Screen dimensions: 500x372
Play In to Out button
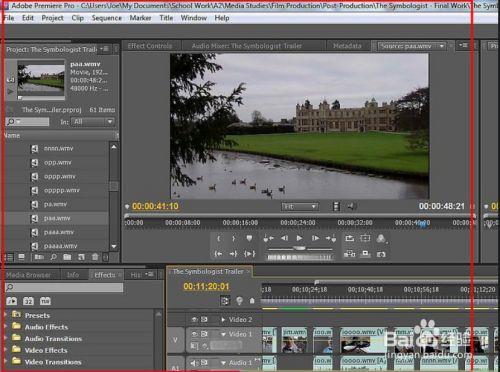249,254
